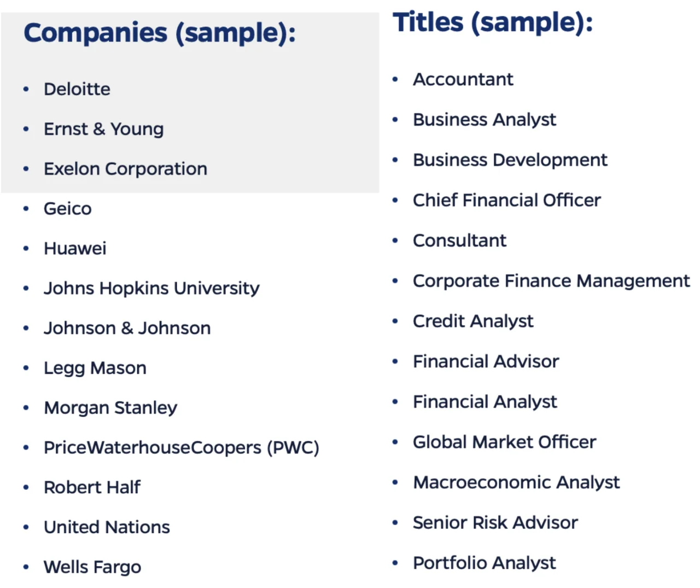This screenshot has height=588, width=700.
Task: Click the Exelon Corporation list item
Action: pos(125,169)
